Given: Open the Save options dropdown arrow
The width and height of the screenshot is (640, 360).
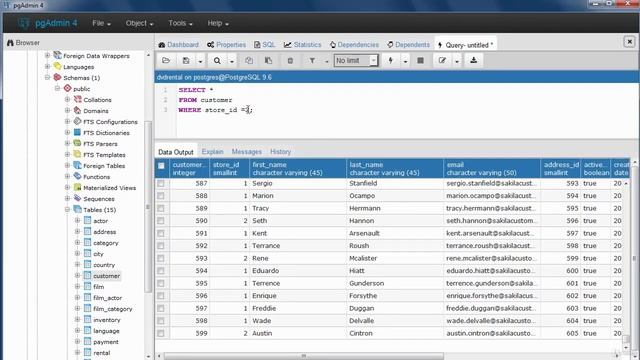Looking at the screenshot, I should pos(200,61).
